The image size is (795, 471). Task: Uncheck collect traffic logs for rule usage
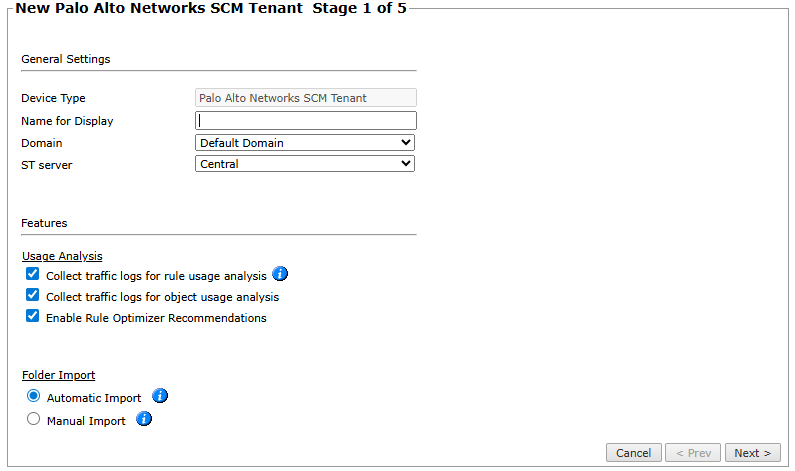point(33,274)
